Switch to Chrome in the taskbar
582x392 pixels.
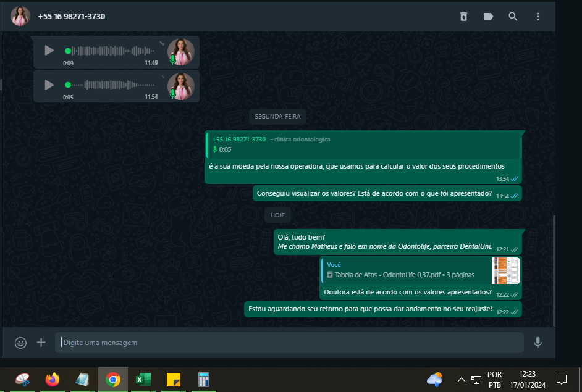113,380
